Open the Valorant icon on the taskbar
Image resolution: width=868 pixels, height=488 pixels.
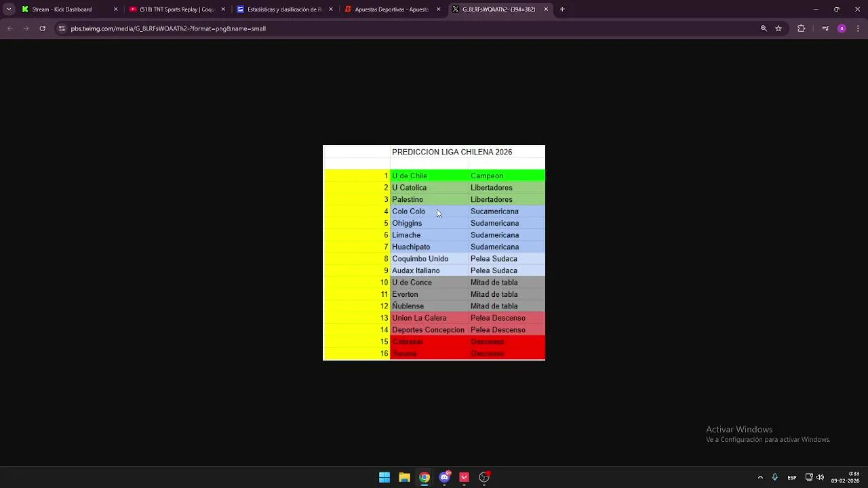[465, 477]
